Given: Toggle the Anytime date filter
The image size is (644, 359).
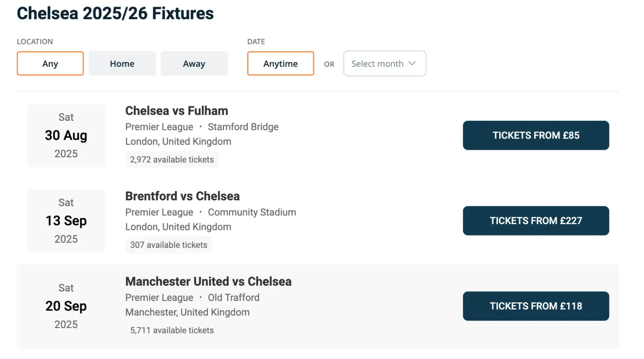Looking at the screenshot, I should pyautogui.click(x=280, y=63).
